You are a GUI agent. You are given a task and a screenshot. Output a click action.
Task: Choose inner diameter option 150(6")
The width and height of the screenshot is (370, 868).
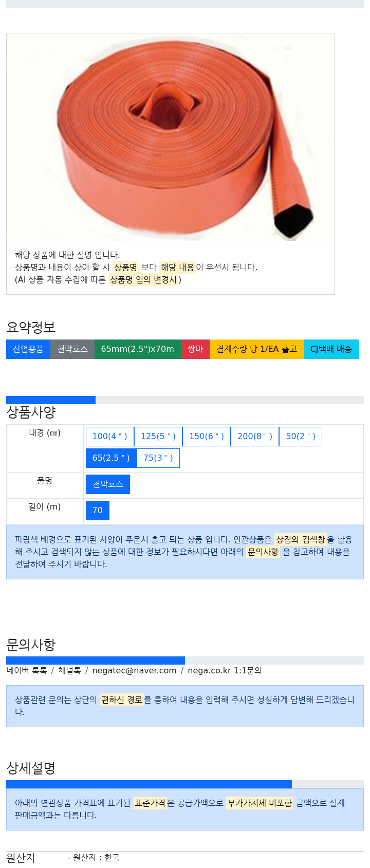(x=207, y=437)
